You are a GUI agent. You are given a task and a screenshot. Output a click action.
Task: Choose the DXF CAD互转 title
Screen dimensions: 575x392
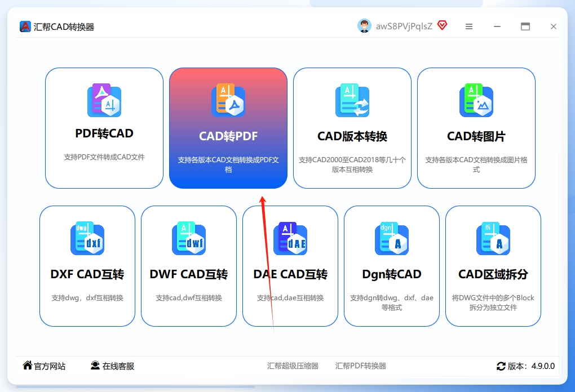[x=87, y=274]
